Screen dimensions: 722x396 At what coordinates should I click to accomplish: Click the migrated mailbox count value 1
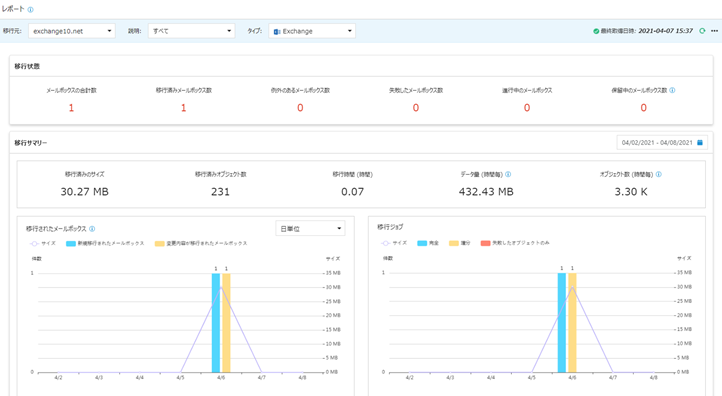[183, 108]
